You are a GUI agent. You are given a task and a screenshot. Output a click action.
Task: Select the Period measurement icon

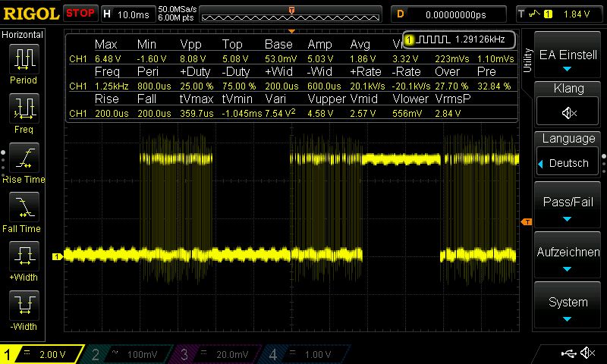pos(24,63)
